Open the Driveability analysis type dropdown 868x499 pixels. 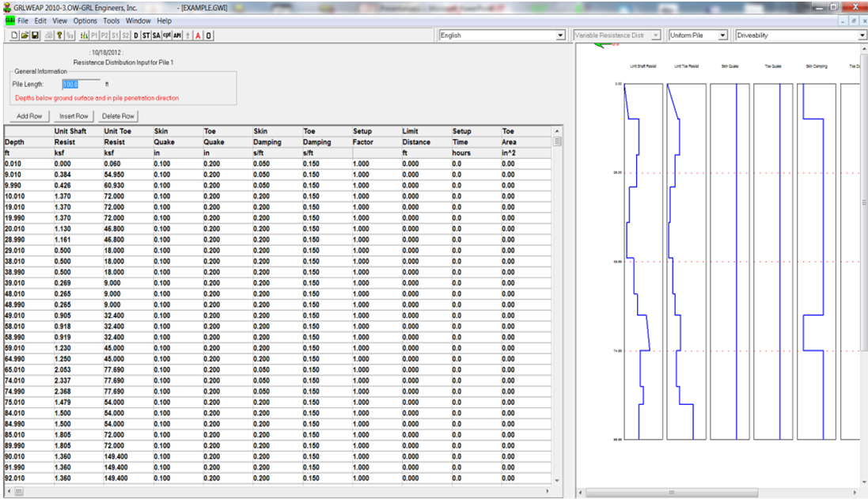[862, 36]
